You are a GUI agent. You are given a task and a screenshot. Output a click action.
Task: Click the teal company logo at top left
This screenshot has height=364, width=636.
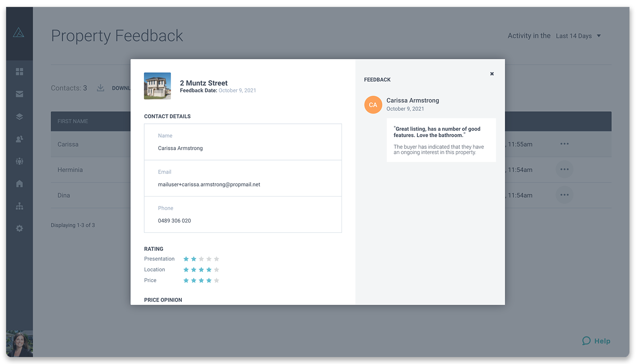click(19, 32)
